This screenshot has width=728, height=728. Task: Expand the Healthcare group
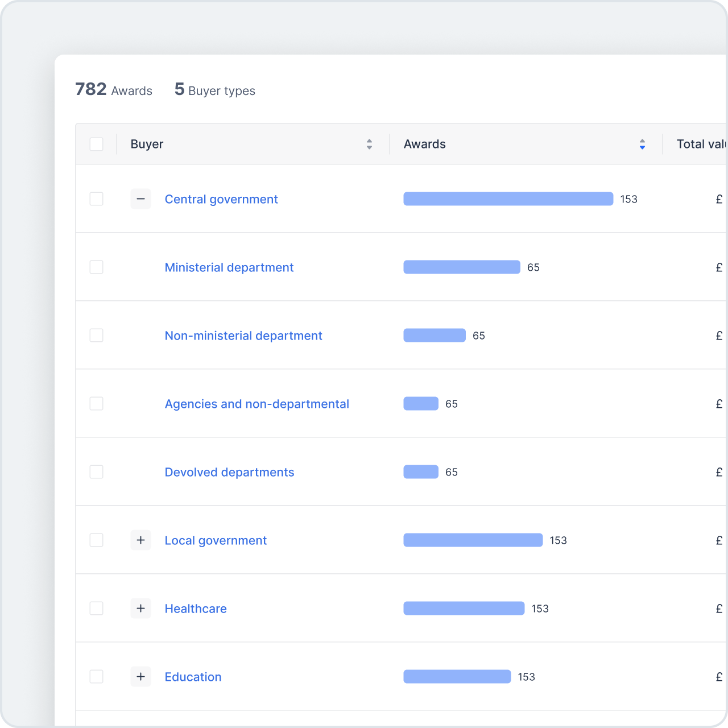pos(140,608)
